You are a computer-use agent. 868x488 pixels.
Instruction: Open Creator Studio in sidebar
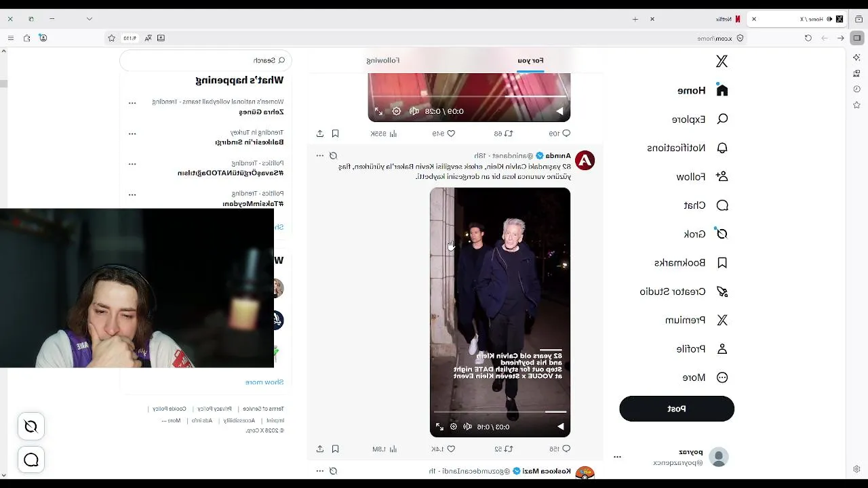tap(684, 291)
